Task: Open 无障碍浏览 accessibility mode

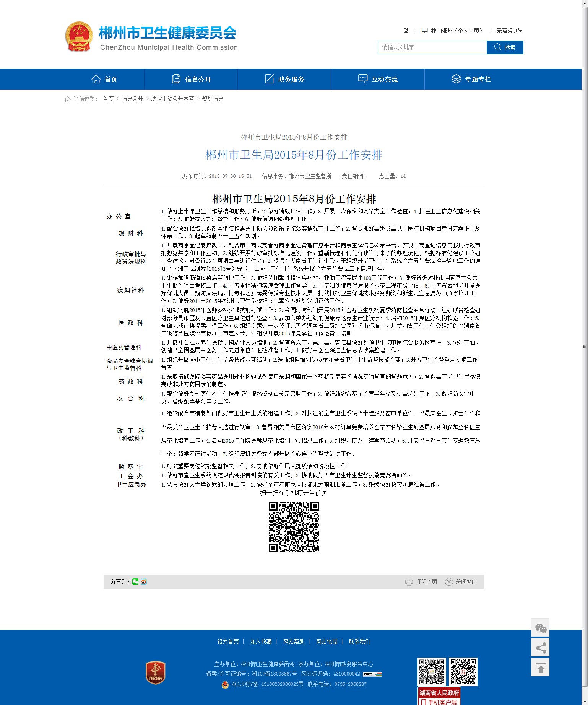Action: click(x=510, y=31)
